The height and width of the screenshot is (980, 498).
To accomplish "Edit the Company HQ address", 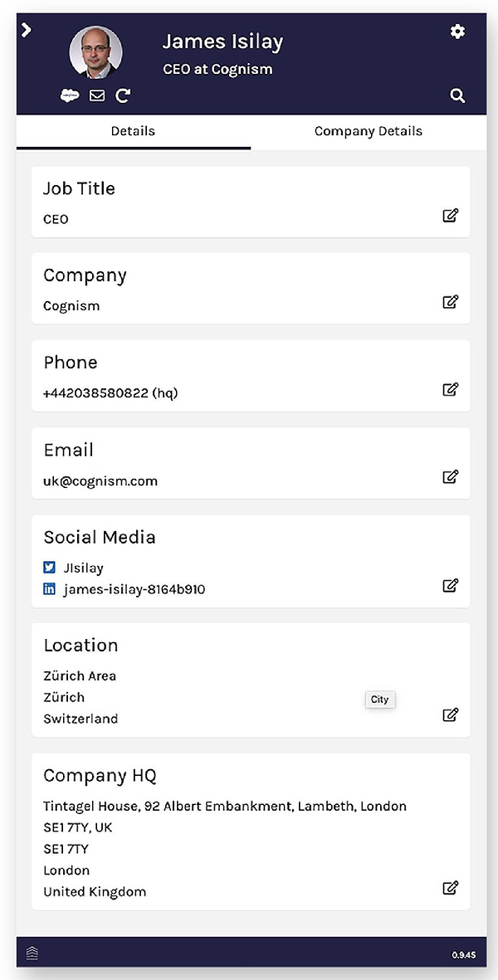I will click(451, 888).
